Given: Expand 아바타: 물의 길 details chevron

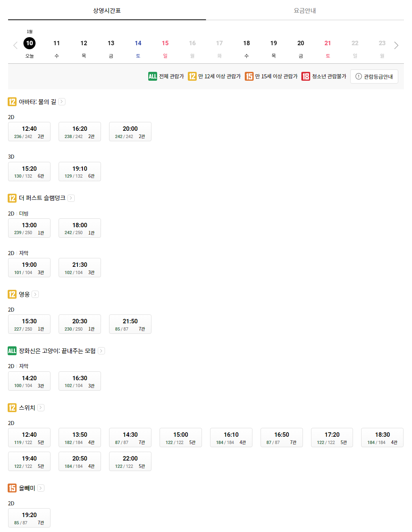Looking at the screenshot, I should (62, 102).
